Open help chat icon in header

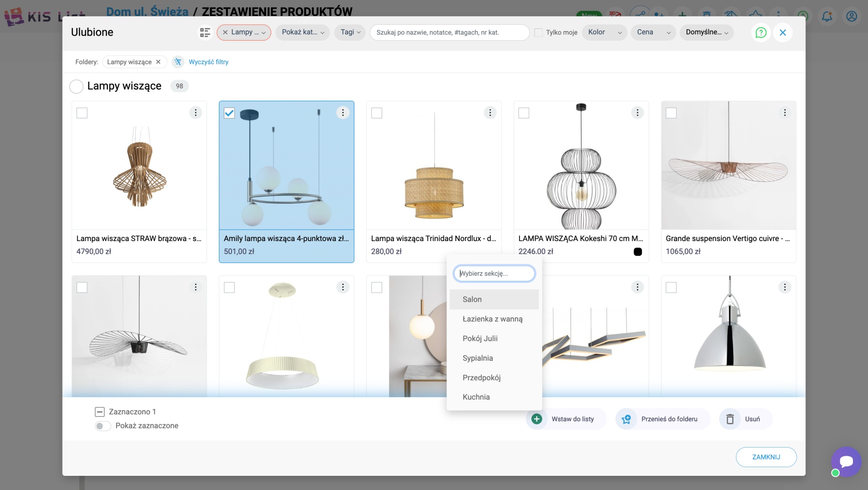761,32
